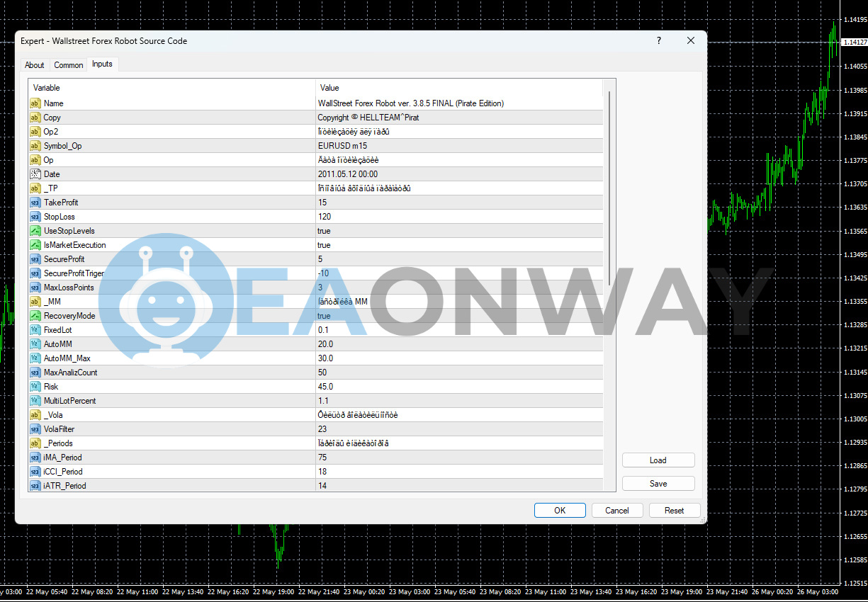The image size is (868, 602).
Task: Select UseStopLevels value true
Action: (x=324, y=231)
